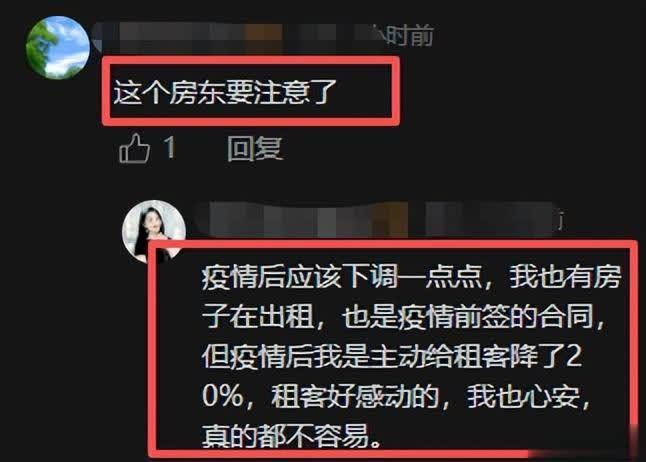Open the woman avatar profile of the replier
The height and width of the screenshot is (462, 646).
click(154, 231)
